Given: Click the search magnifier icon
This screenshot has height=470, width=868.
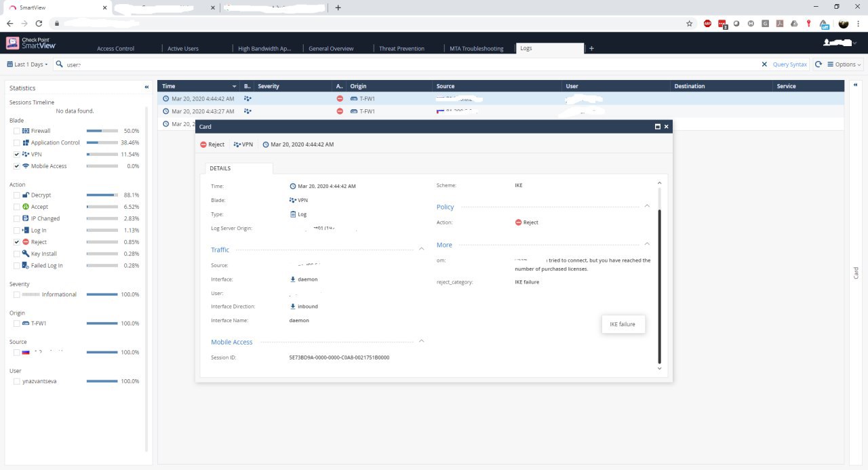Looking at the screenshot, I should click(59, 64).
